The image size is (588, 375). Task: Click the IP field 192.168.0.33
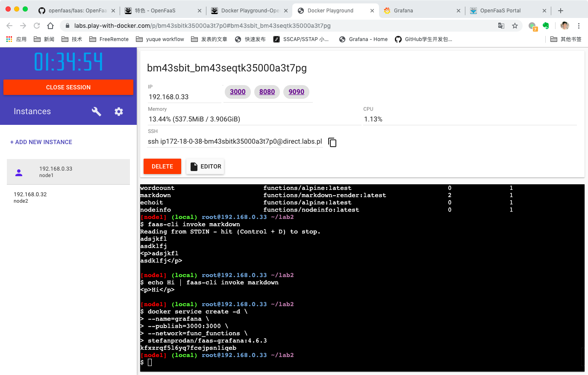[x=185, y=97]
